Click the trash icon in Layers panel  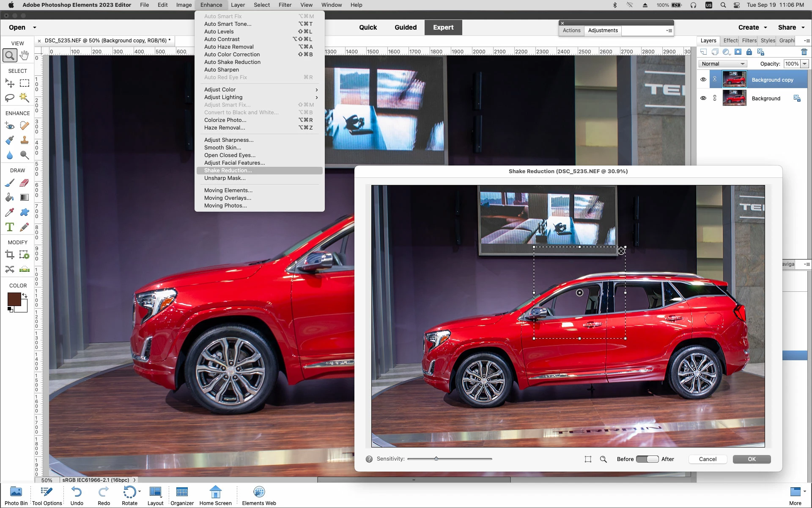[804, 52]
